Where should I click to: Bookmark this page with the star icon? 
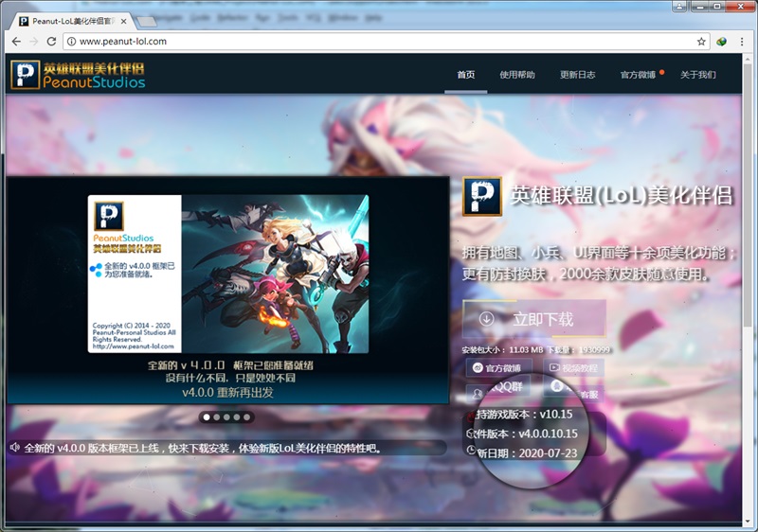tap(701, 42)
